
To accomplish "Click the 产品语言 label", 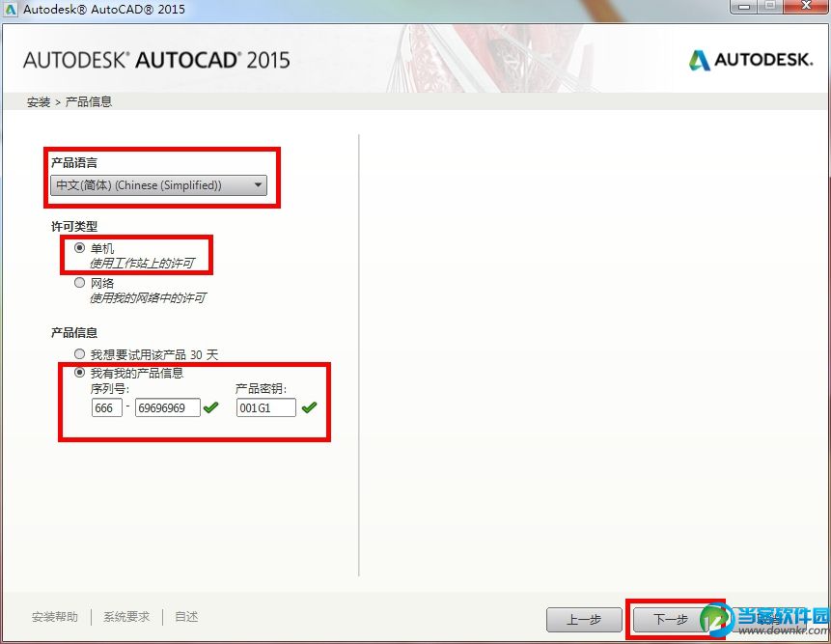I will 74,163.
